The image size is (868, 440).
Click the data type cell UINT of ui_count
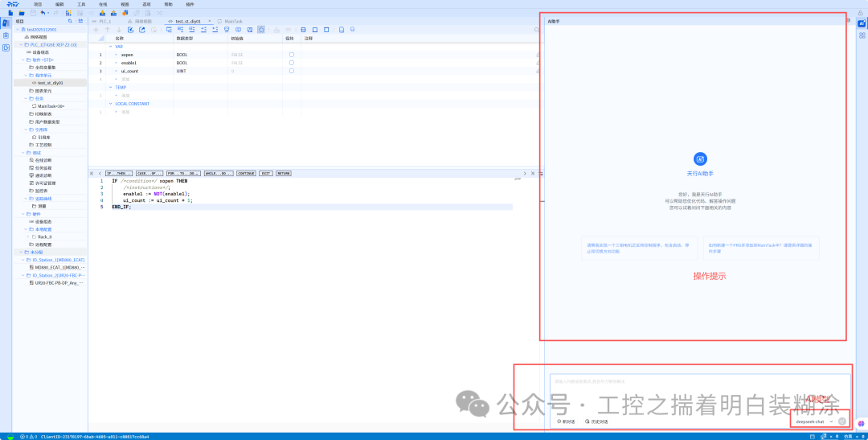[x=200, y=71]
